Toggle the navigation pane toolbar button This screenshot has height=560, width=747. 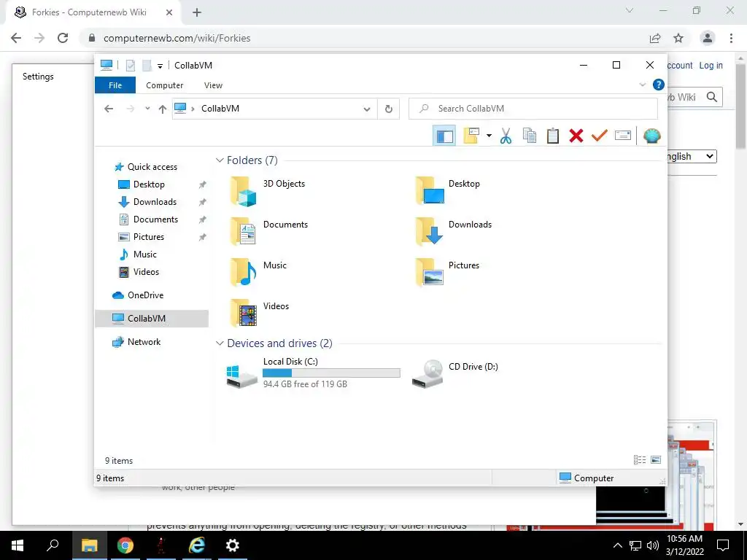[x=444, y=136]
